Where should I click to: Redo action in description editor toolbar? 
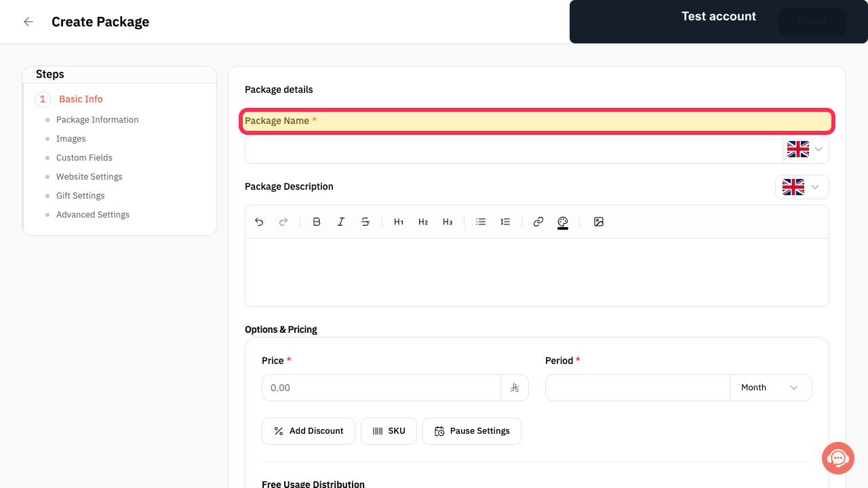click(x=283, y=222)
